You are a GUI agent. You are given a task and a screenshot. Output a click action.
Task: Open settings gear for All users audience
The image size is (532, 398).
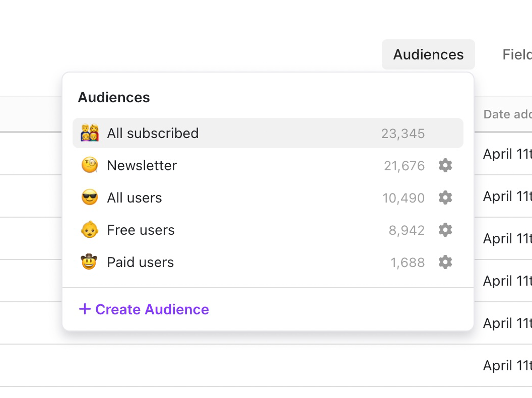pos(445,197)
